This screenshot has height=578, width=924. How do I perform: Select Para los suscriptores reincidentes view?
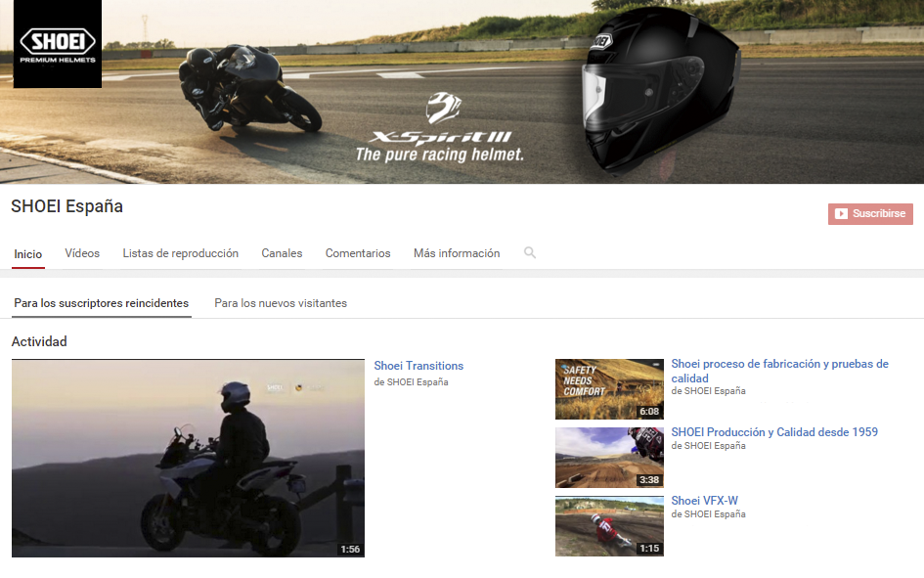pos(101,303)
